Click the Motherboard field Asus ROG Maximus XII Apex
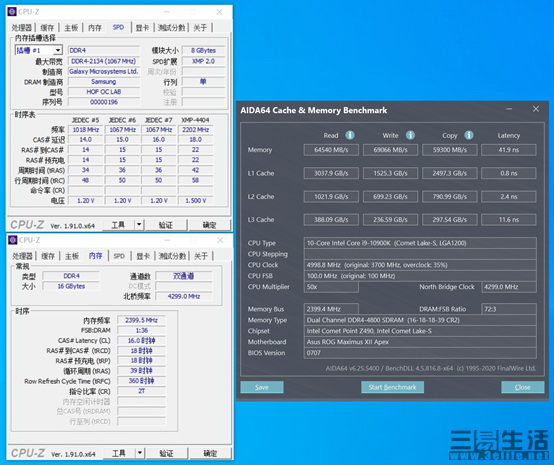Image resolution: width=554 pixels, height=465 pixels. (x=420, y=342)
